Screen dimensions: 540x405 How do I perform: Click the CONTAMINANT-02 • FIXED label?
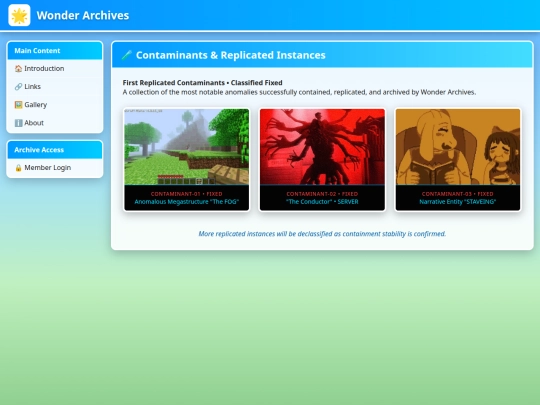[322, 194]
